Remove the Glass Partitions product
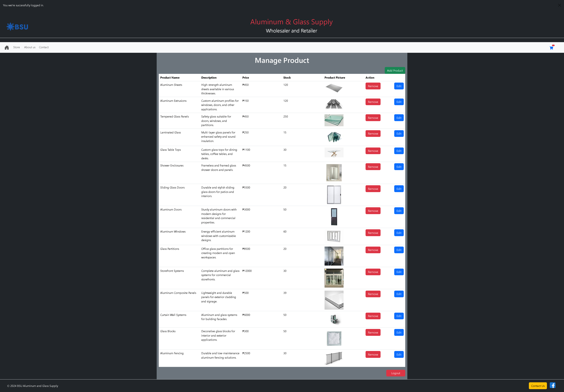 point(373,250)
